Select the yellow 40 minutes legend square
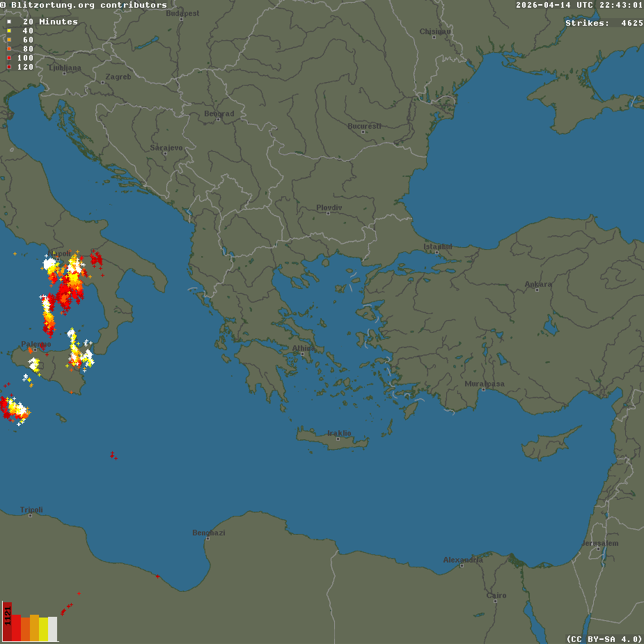The width and height of the screenshot is (644, 644). [x=9, y=31]
